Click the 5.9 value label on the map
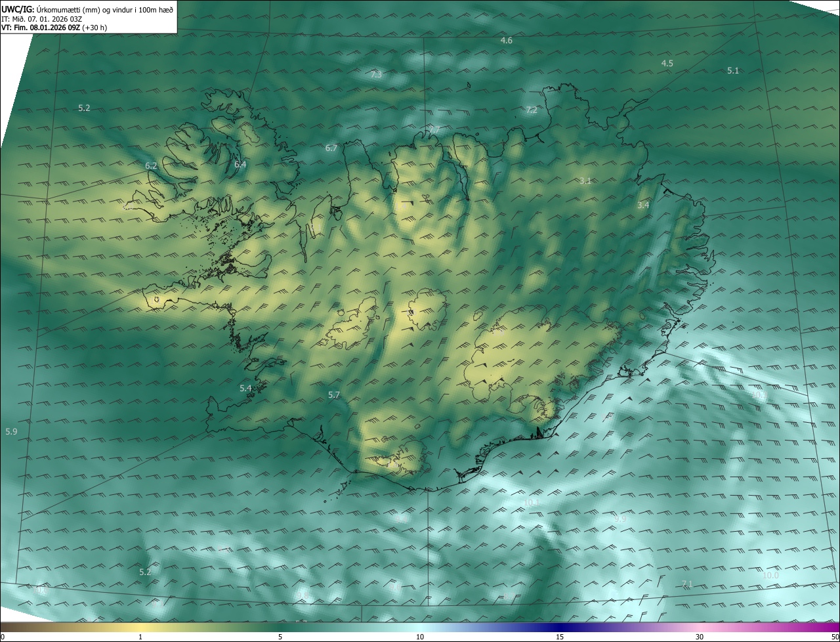The height and width of the screenshot is (642, 840). point(11,432)
